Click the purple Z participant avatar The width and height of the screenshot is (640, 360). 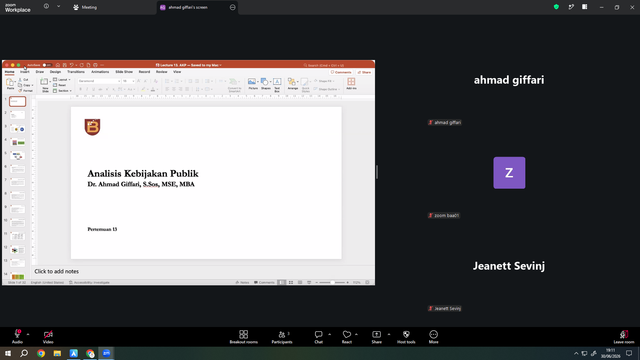point(509,173)
